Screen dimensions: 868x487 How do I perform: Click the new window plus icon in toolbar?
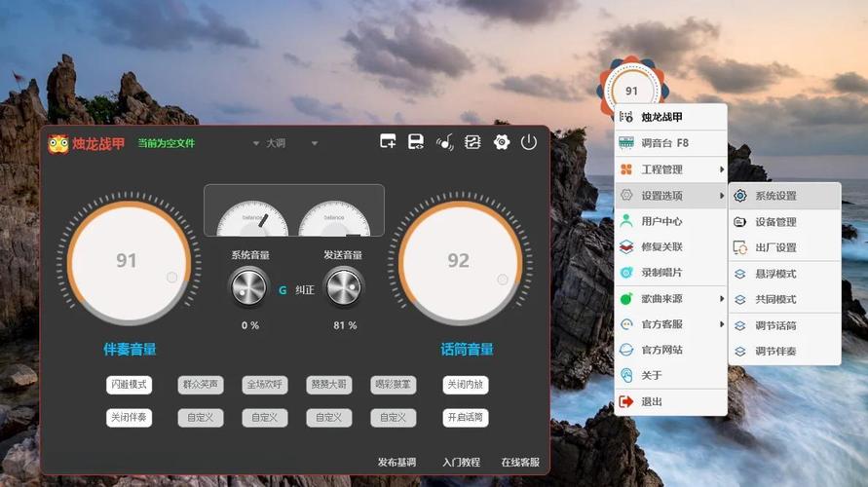pos(388,141)
